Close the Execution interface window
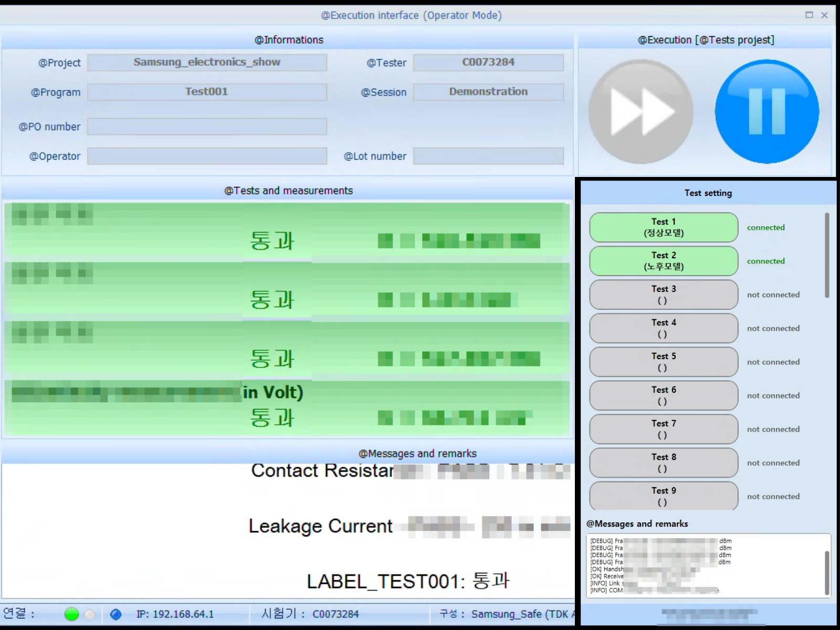The image size is (840, 630). (x=824, y=15)
